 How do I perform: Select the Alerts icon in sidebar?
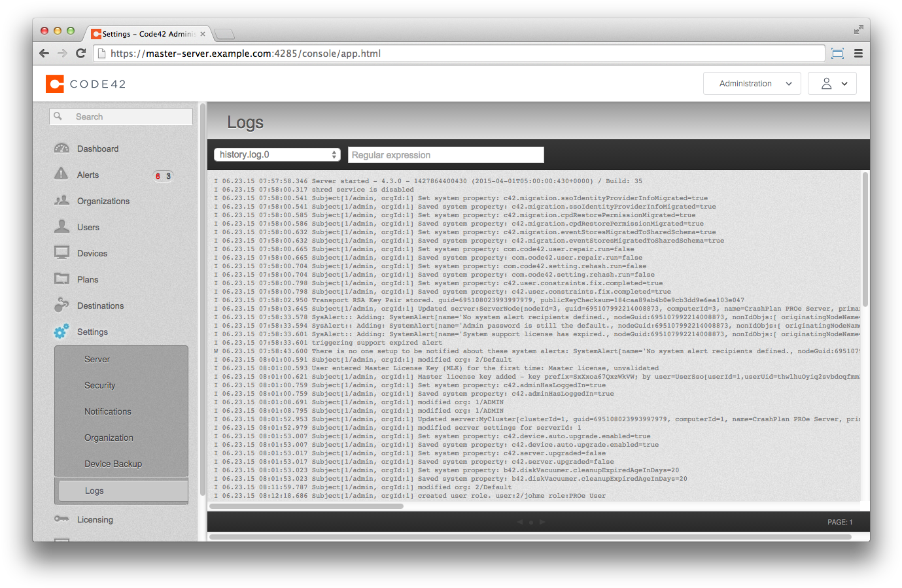[61, 175]
